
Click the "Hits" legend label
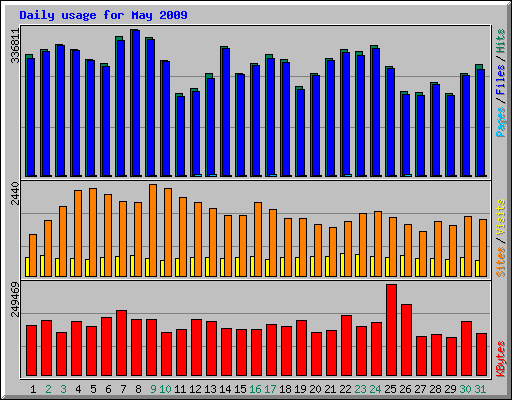(501, 41)
